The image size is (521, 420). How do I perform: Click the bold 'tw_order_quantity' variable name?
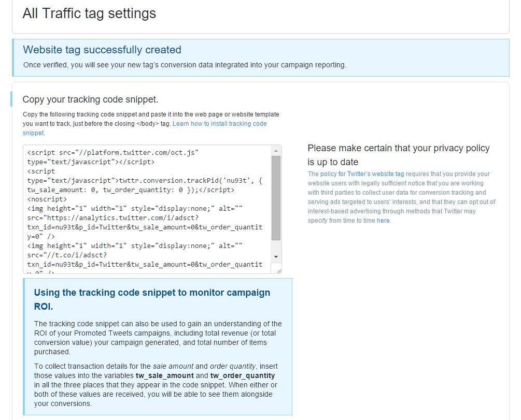[243, 375]
